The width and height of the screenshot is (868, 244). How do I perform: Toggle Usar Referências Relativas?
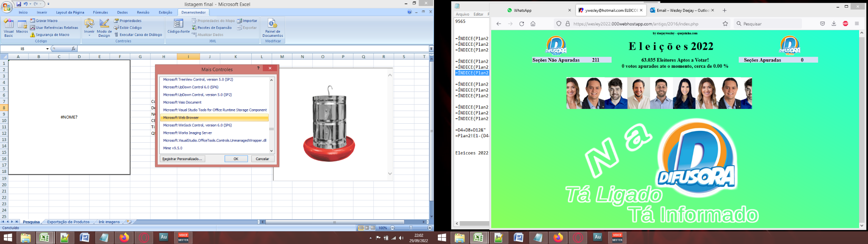pyautogui.click(x=54, y=28)
